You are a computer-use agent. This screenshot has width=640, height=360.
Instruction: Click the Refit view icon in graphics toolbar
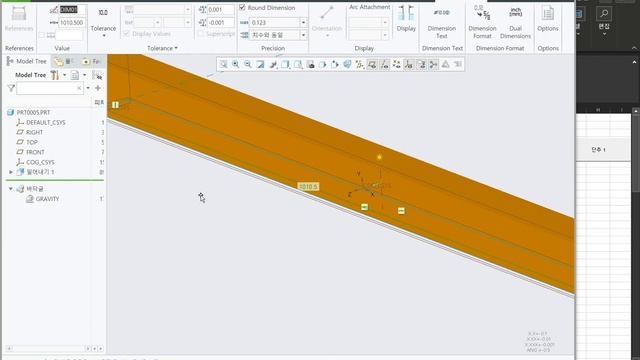pos(223,64)
